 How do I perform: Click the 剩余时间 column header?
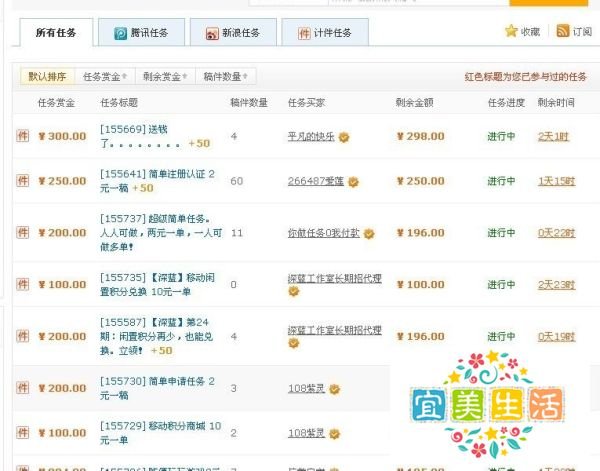tap(556, 103)
